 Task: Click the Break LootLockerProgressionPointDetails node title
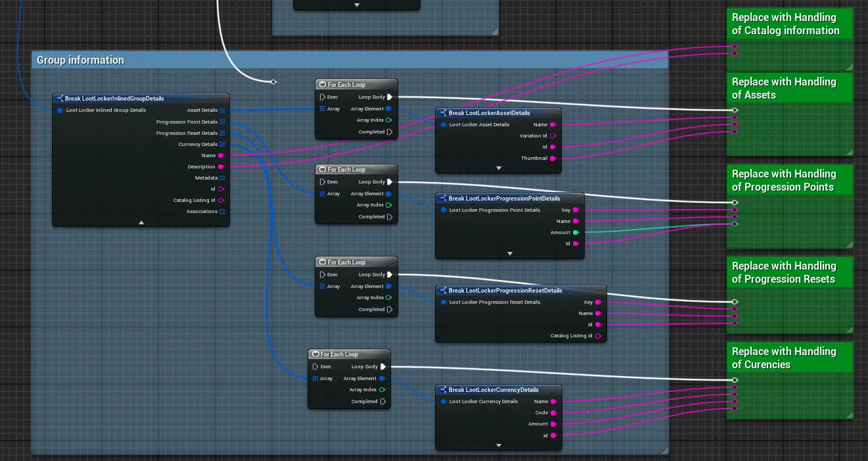pyautogui.click(x=505, y=199)
